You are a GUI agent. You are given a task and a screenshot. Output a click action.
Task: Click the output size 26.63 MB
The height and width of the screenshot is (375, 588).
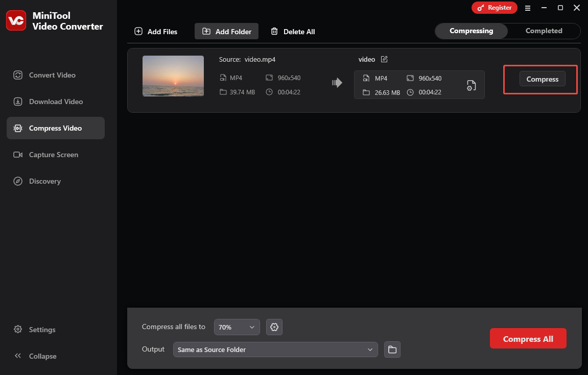387,92
